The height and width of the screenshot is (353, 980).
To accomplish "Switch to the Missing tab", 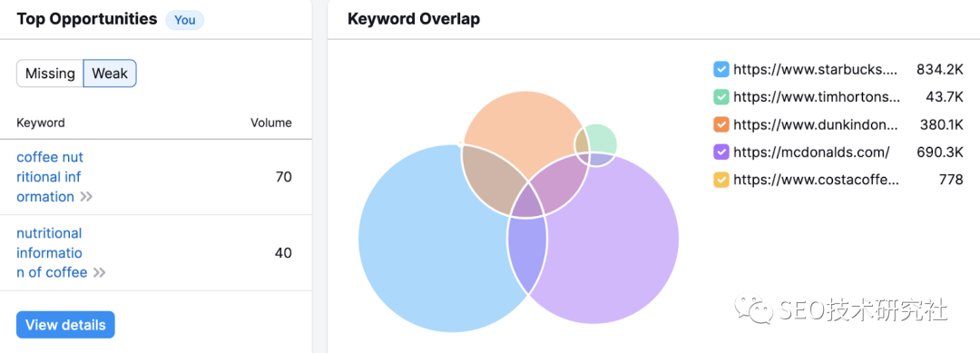I will coord(50,74).
